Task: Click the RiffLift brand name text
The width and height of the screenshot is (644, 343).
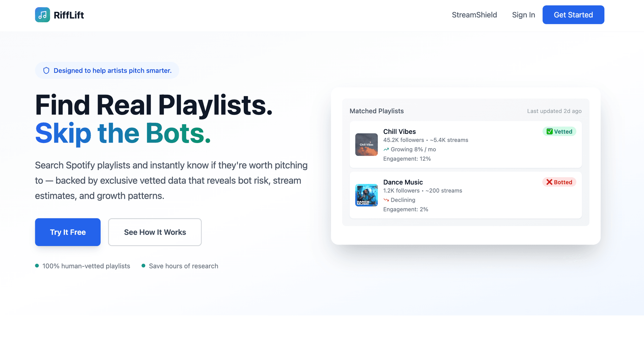Action: coord(69,15)
